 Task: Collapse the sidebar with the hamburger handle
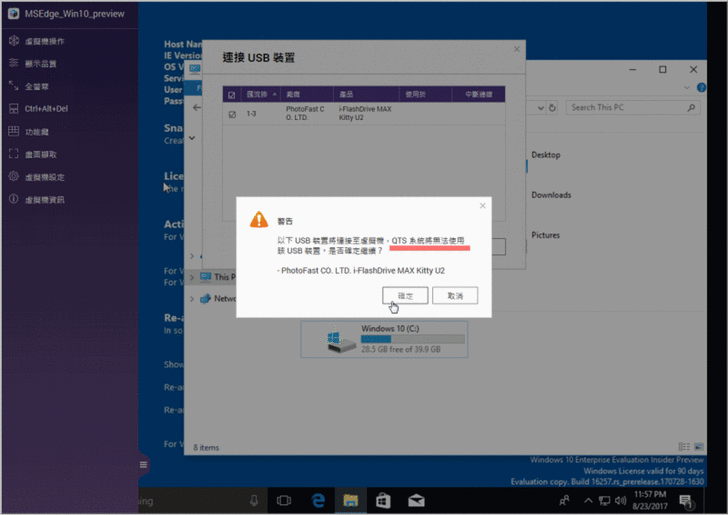[143, 465]
